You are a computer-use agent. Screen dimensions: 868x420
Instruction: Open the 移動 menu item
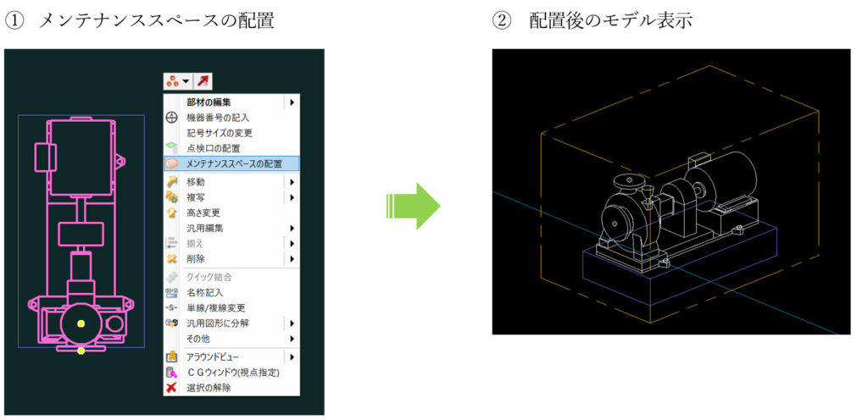196,182
